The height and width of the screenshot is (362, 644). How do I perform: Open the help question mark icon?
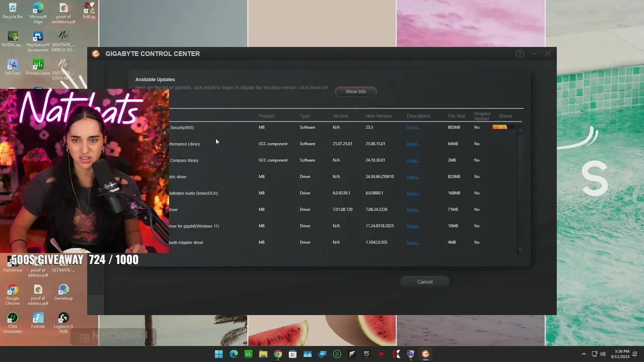[520, 54]
